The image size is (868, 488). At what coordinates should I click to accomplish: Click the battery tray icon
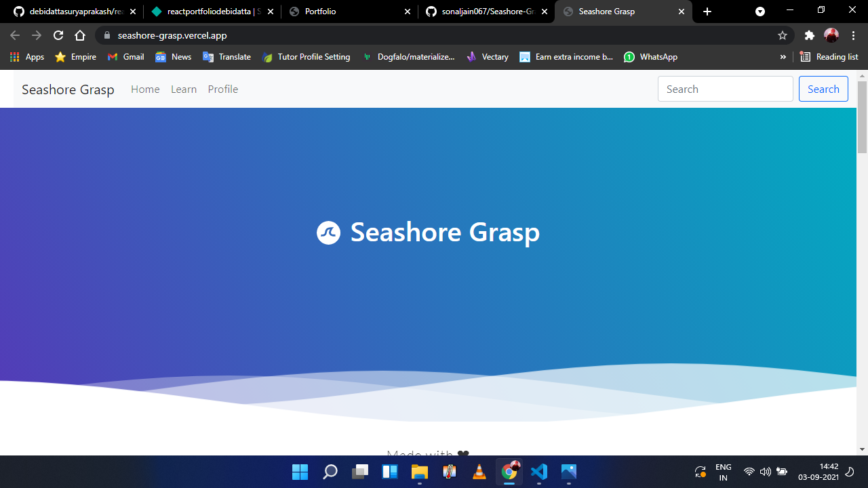(x=782, y=472)
